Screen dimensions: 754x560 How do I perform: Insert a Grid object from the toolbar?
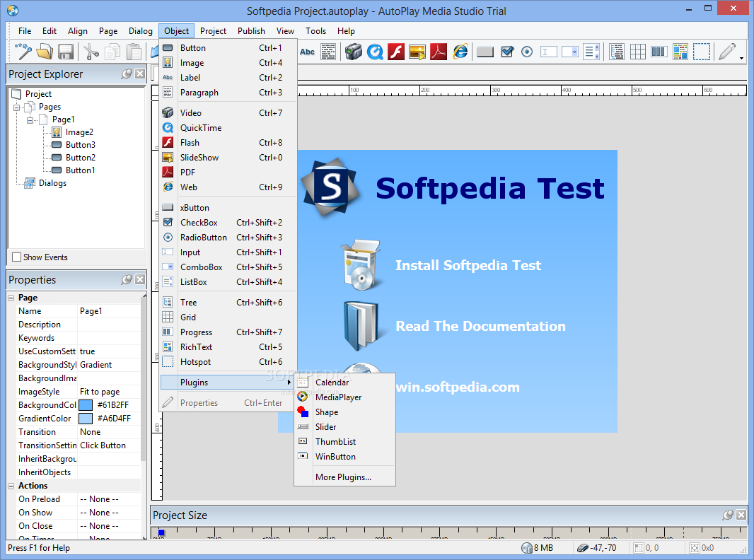637,52
